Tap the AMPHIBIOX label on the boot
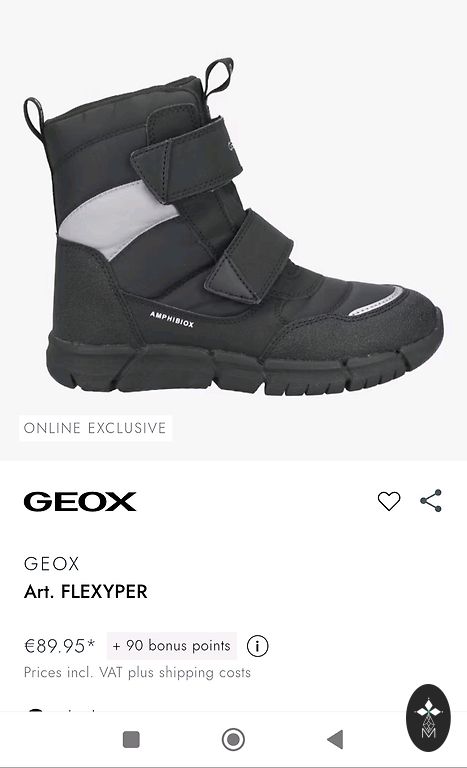Image resolution: width=467 pixels, height=768 pixels. click(172, 319)
